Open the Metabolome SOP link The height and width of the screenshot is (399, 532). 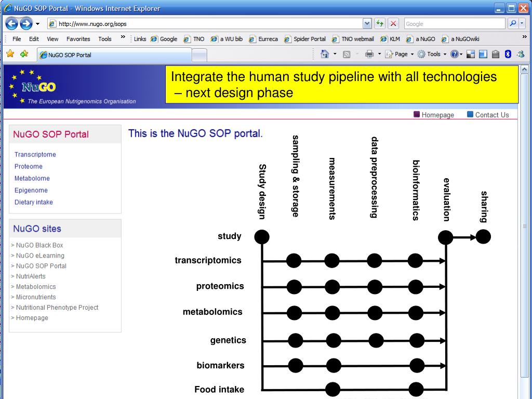pyautogui.click(x=32, y=178)
